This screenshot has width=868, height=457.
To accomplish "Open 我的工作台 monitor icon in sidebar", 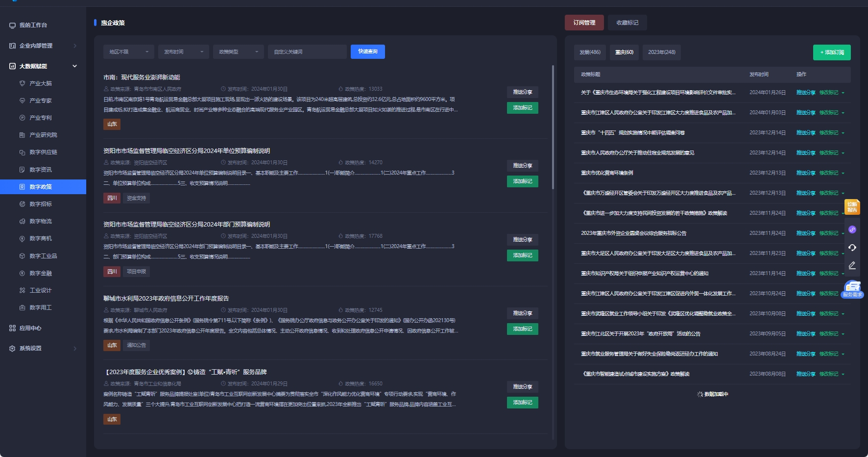I will (12, 25).
